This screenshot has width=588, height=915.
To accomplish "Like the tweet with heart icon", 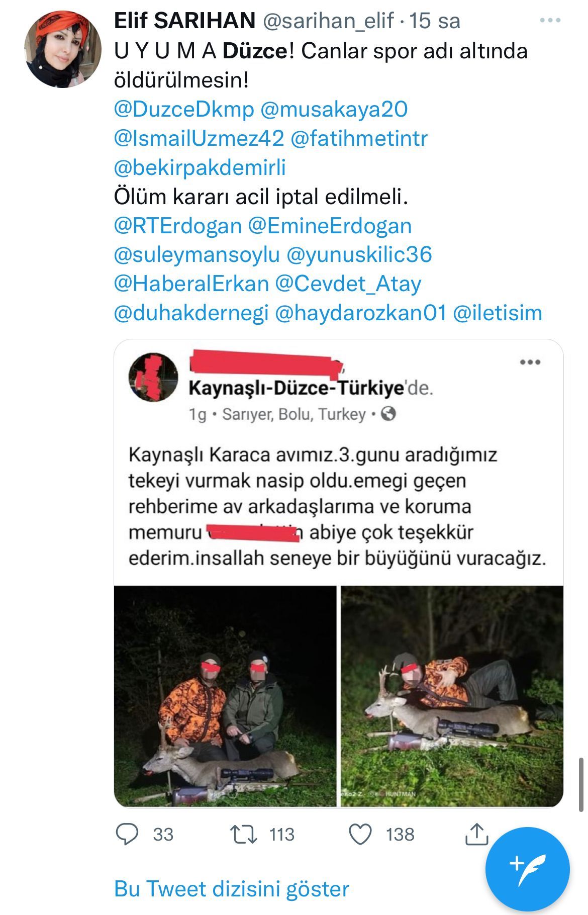I will 360,834.
